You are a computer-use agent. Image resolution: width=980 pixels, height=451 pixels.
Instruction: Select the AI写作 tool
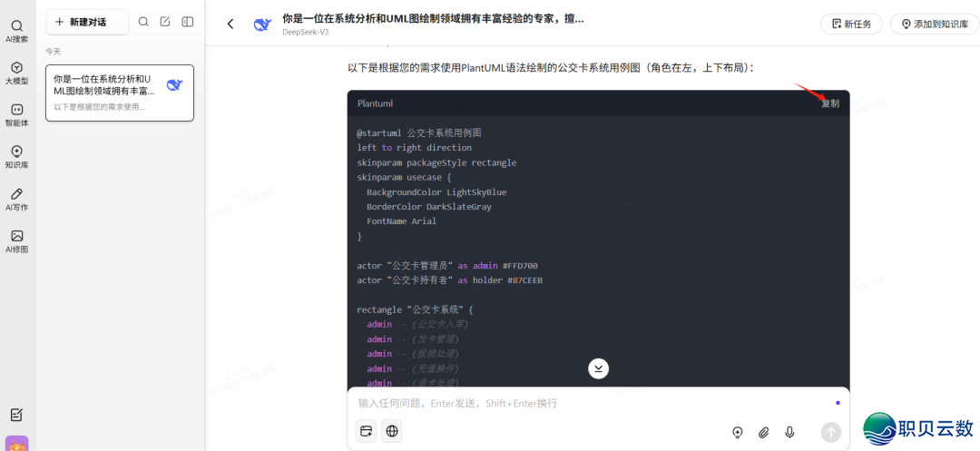tap(17, 199)
